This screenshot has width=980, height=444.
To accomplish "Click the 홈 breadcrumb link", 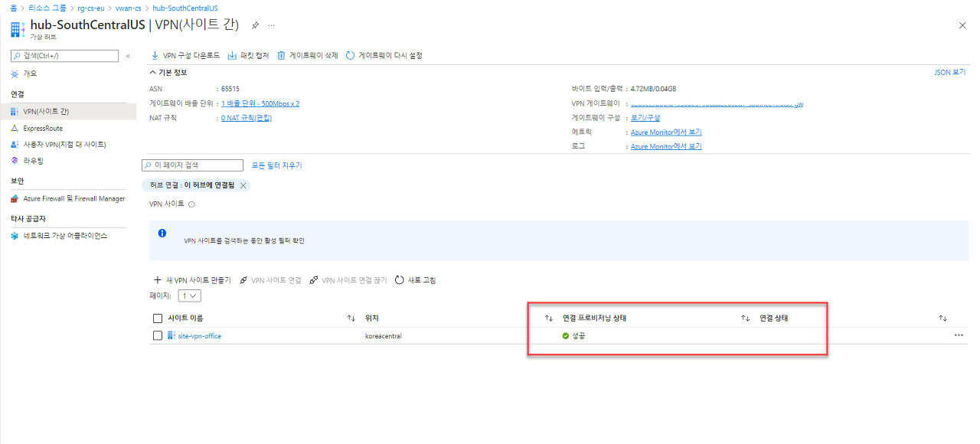I will (14, 7).
